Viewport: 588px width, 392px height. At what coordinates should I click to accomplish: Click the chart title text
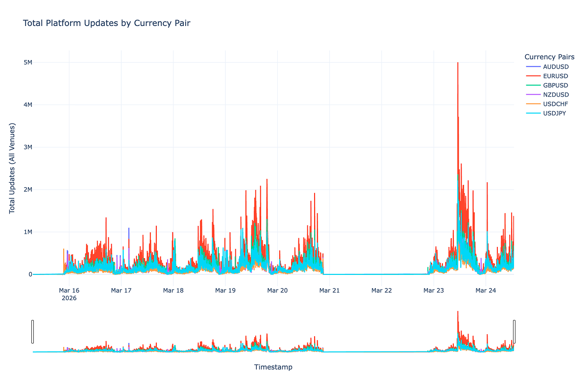coord(107,23)
